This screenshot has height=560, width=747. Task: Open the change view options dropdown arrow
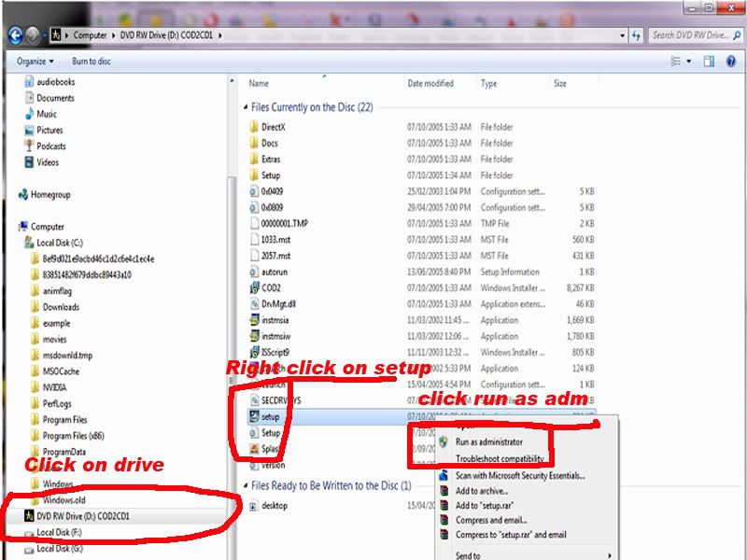690,62
